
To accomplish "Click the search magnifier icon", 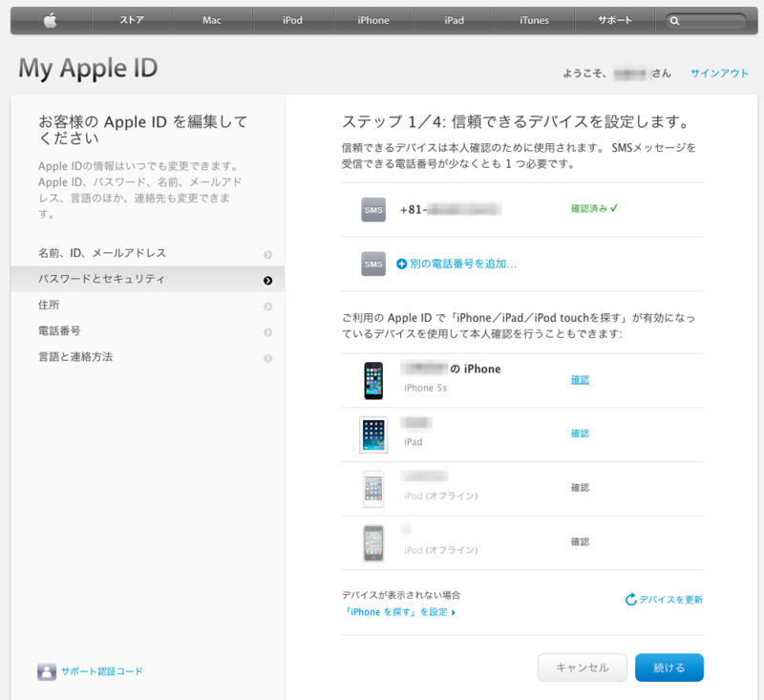I will click(674, 21).
